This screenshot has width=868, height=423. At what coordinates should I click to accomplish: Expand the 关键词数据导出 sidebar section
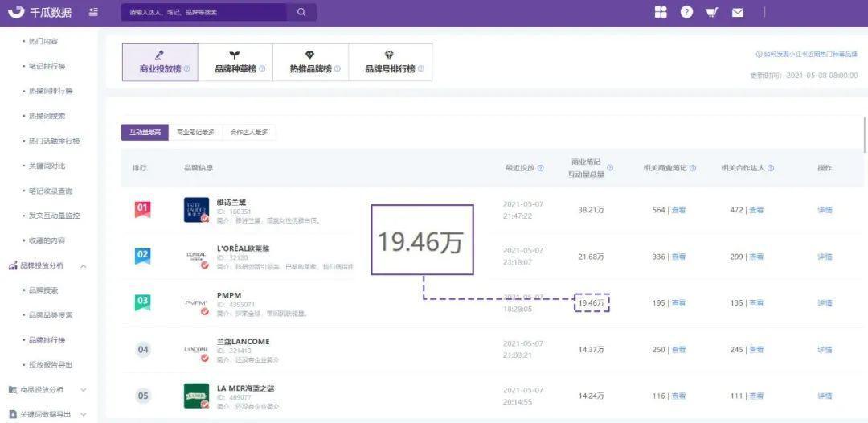(x=84, y=414)
